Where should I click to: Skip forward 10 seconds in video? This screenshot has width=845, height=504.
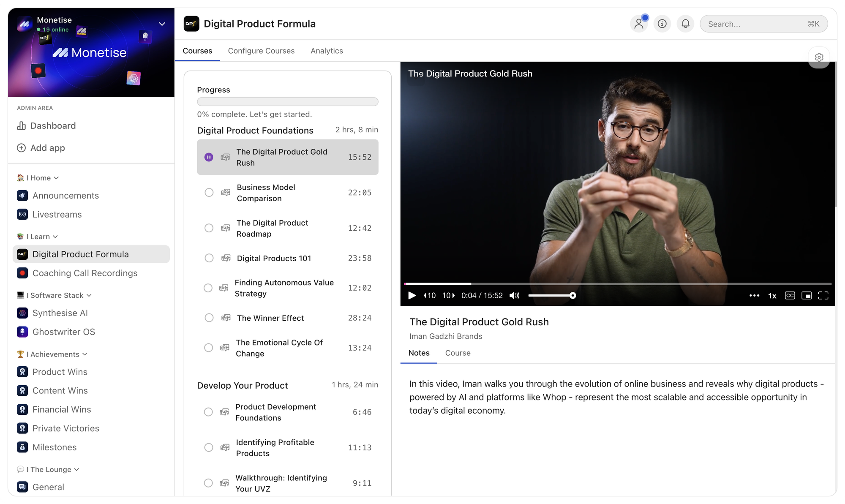448,295
